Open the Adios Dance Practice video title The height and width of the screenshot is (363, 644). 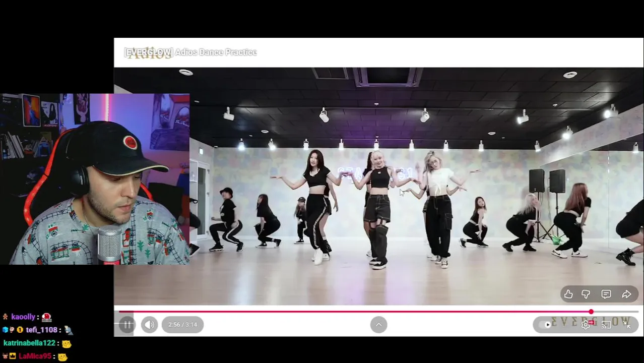click(x=190, y=52)
